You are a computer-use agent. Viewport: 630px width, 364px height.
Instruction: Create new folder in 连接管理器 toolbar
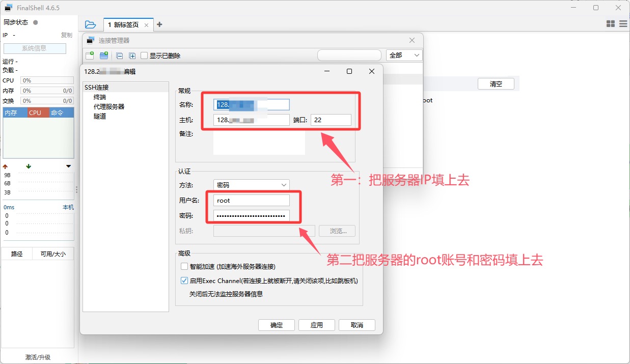(104, 55)
